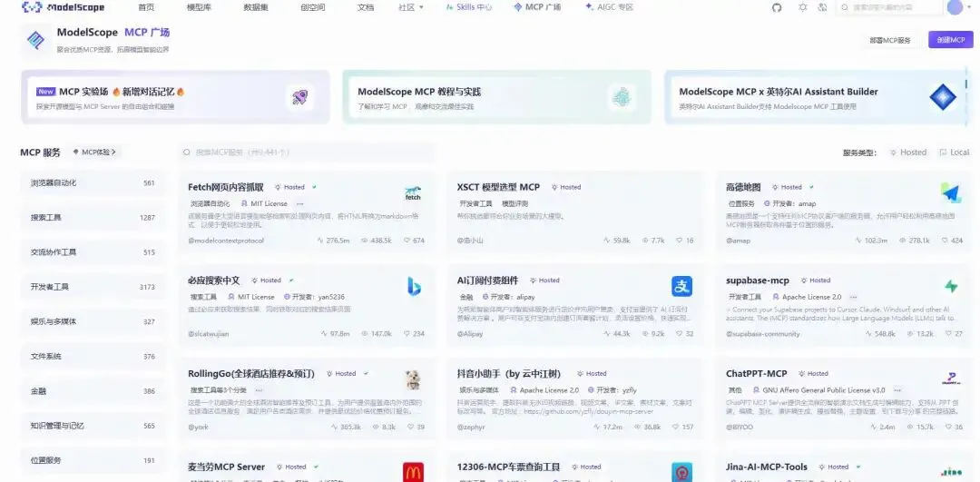Open the AIGC 专区 nav item
This screenshot has height=482, width=980.
click(610, 7)
